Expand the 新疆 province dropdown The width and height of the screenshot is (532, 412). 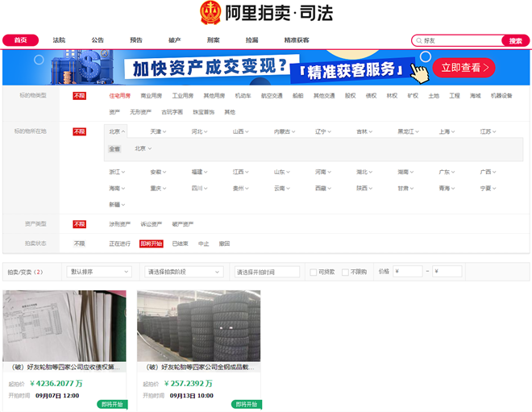click(117, 205)
